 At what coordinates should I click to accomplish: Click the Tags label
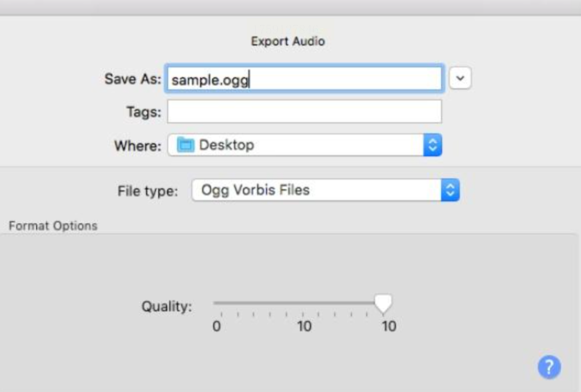[143, 112]
